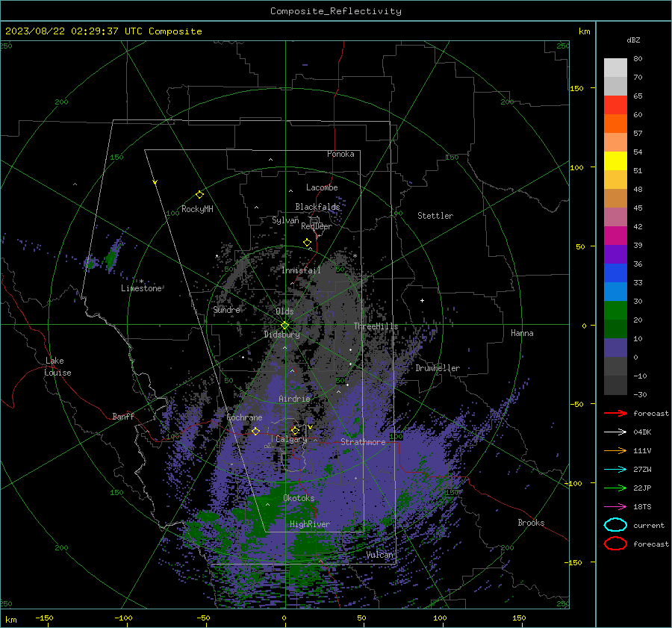Click the cyan current ellipse legend icon
Image resolution: width=672 pixels, height=628 pixels.
[615, 525]
